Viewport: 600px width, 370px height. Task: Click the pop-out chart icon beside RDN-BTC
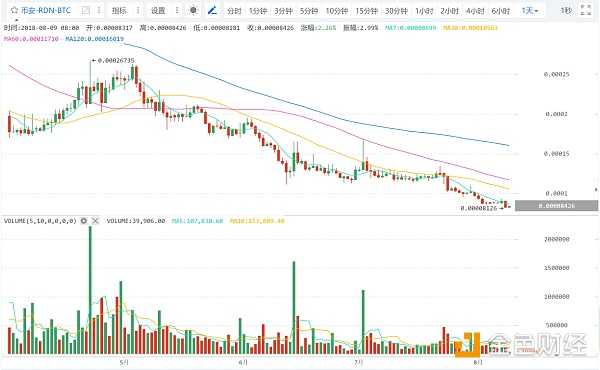point(86,10)
